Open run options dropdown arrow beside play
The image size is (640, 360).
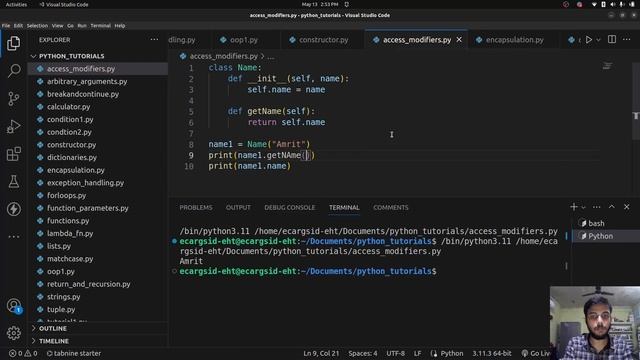(598, 40)
